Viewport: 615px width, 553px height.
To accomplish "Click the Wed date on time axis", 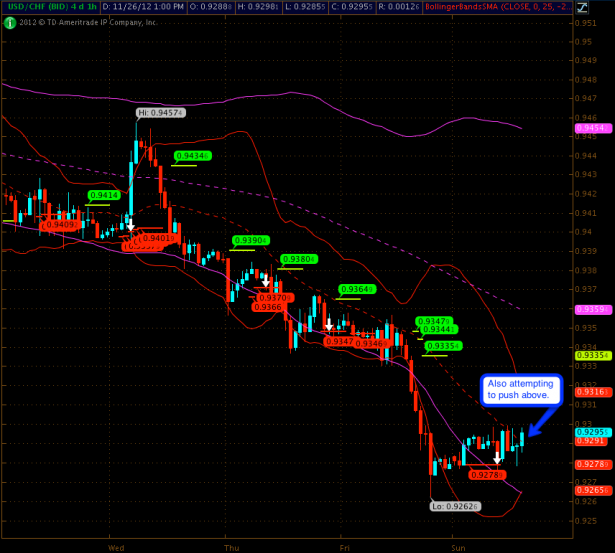I will click(115, 547).
